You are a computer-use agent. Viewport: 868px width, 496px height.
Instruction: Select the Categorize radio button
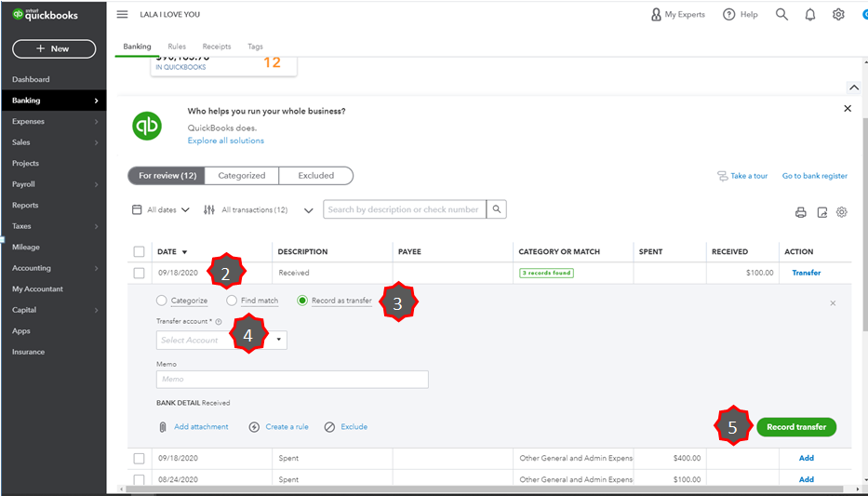(x=162, y=301)
